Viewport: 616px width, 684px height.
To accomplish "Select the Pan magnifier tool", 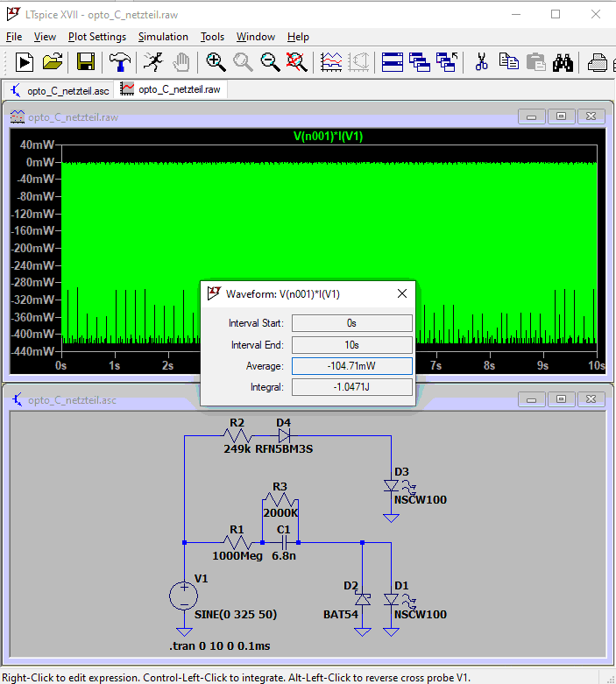I will (x=243, y=62).
